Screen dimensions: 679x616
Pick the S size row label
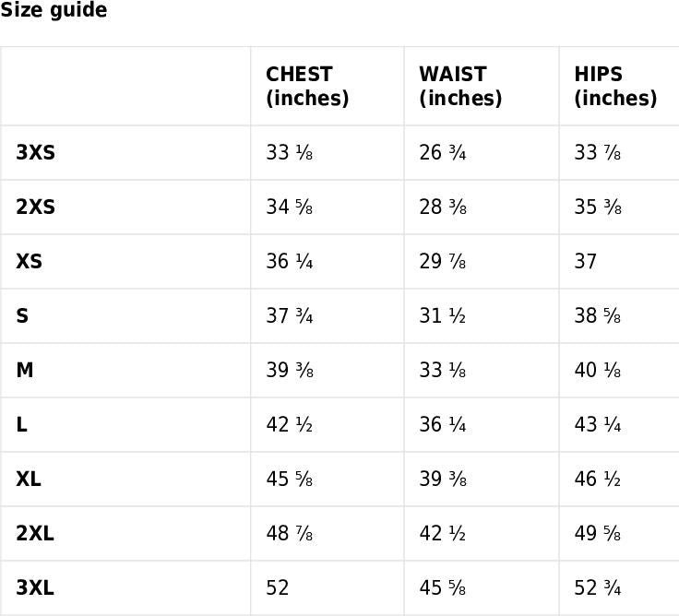click(x=22, y=316)
